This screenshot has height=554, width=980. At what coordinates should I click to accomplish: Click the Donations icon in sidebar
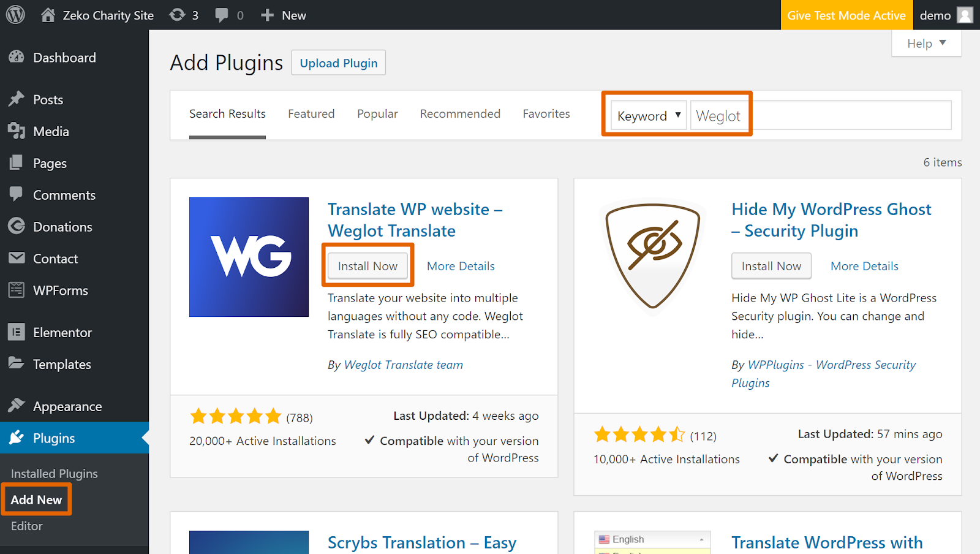tap(17, 226)
